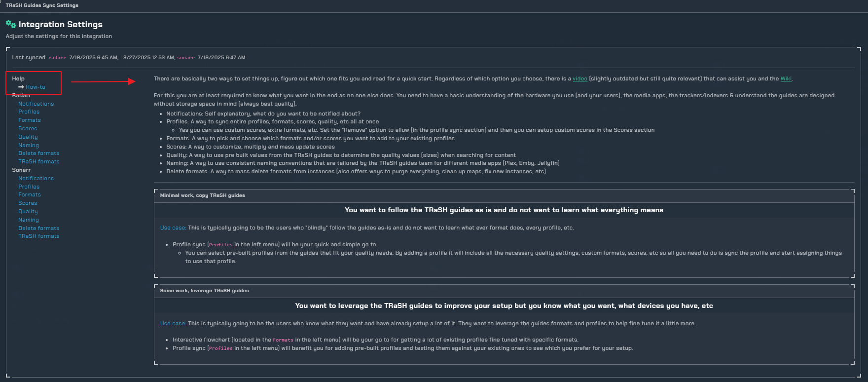Open Radarr Scores section
This screenshot has width=868, height=382.
pyautogui.click(x=28, y=128)
